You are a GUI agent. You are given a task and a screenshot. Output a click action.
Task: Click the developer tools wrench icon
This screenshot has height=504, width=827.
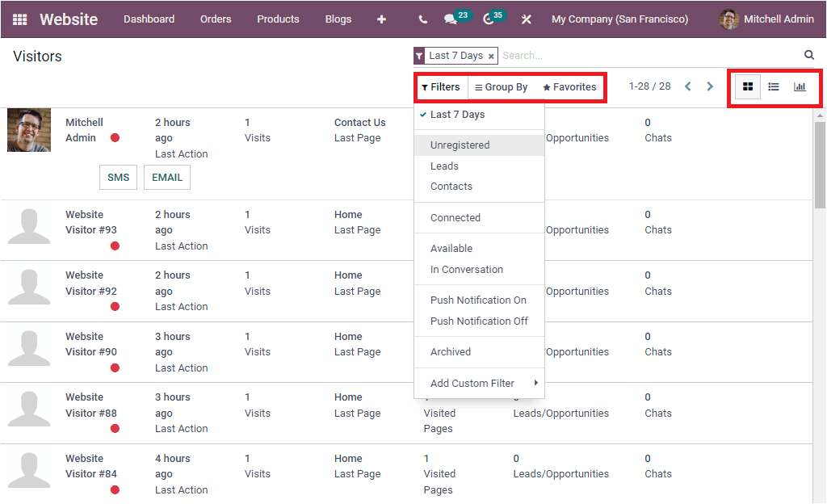tap(526, 19)
